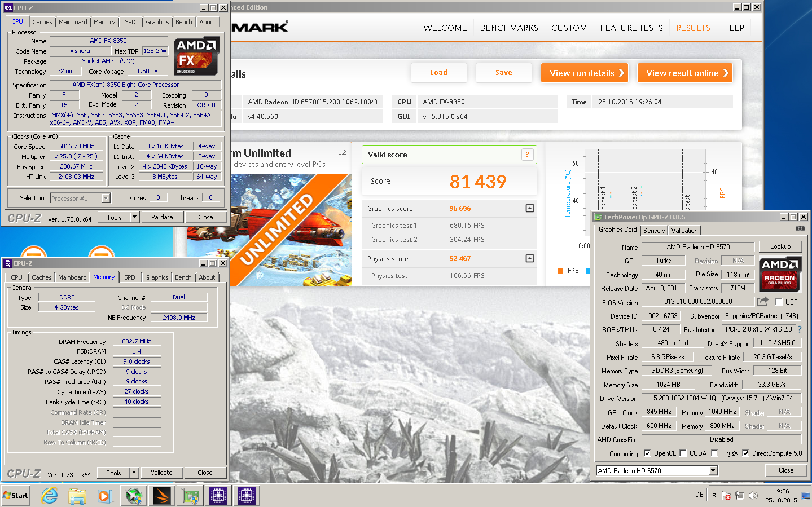Toggle the OpenCL checkbox
Image resolution: width=812 pixels, height=507 pixels.
click(x=647, y=453)
